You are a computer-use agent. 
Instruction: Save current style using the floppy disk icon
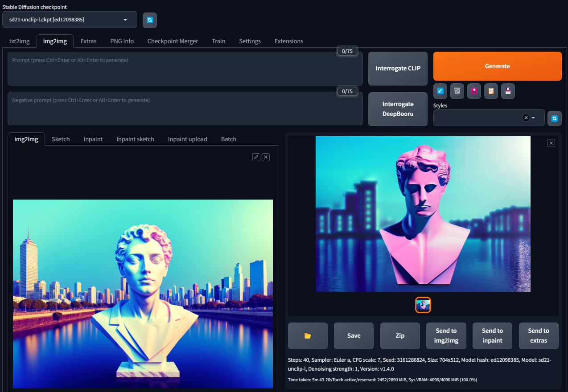coord(508,91)
